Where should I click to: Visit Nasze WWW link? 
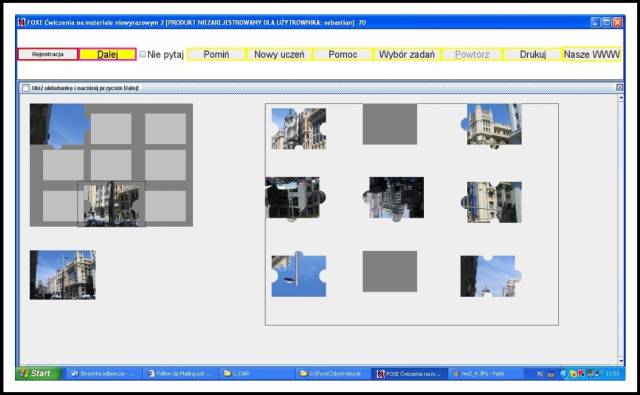click(x=592, y=54)
